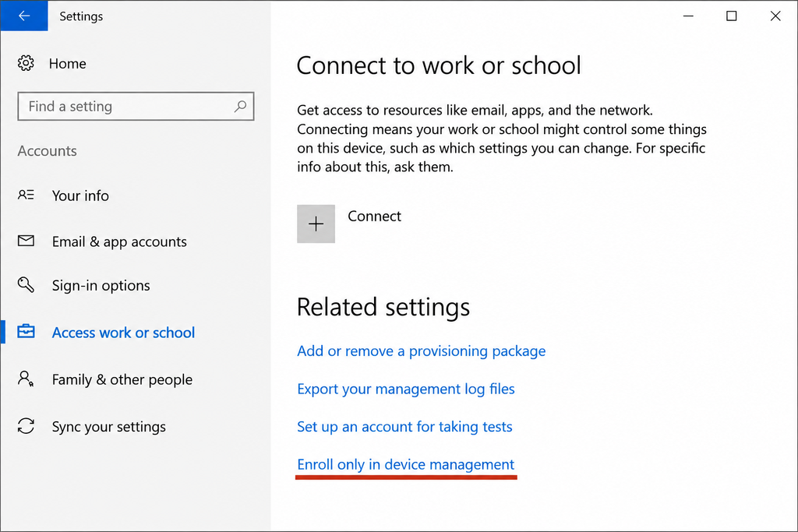Screen dimensions: 798x532
Task: Minimize the Settings window
Action: point(688,16)
